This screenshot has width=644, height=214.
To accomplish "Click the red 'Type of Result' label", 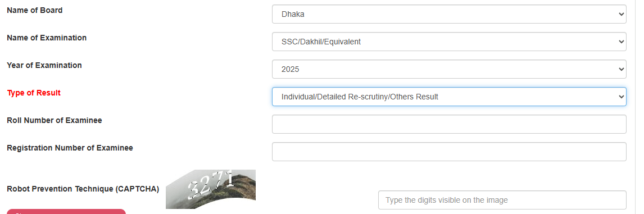I will 34,93.
